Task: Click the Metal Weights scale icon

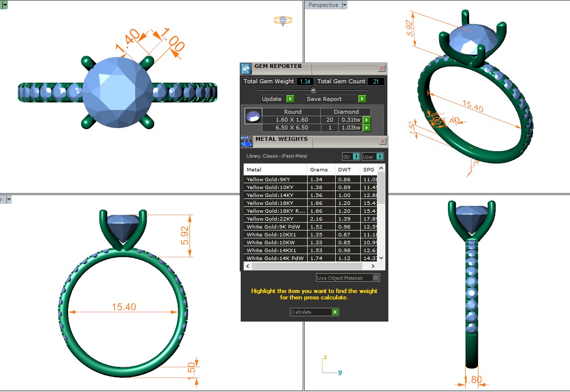Action: coord(246,142)
